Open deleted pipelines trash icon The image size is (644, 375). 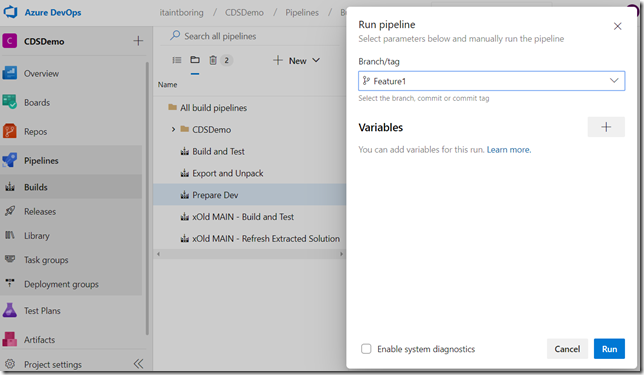tap(213, 60)
